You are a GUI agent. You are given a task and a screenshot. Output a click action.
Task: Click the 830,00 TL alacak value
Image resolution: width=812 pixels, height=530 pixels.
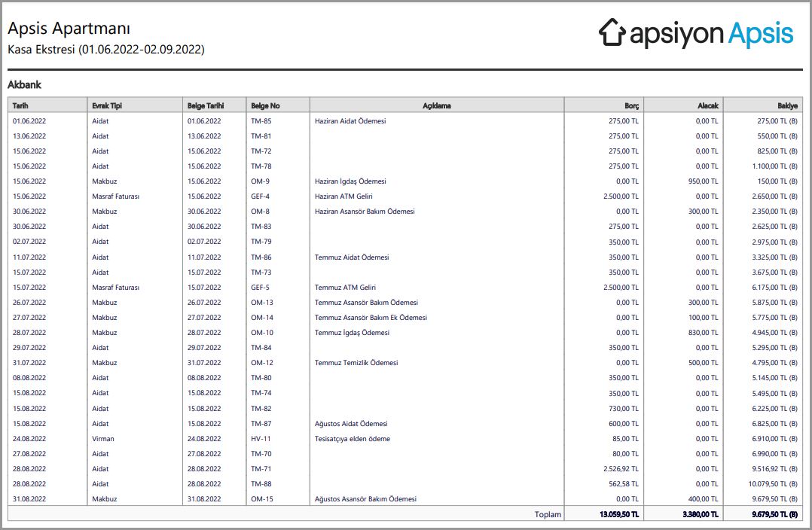point(703,332)
